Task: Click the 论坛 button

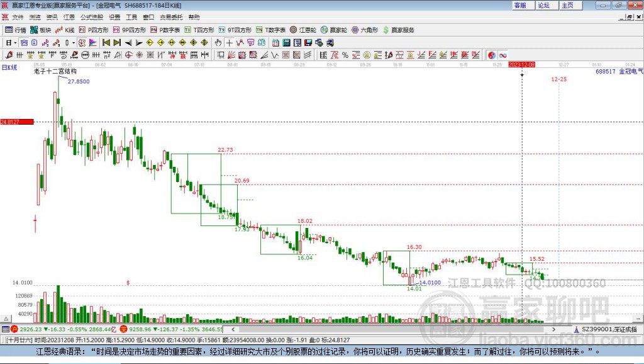Action: tap(544, 5)
